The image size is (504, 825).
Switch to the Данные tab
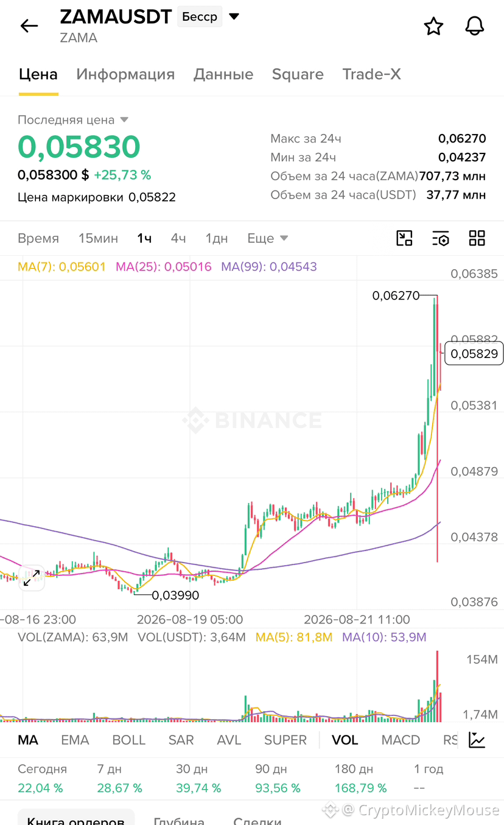(x=223, y=74)
